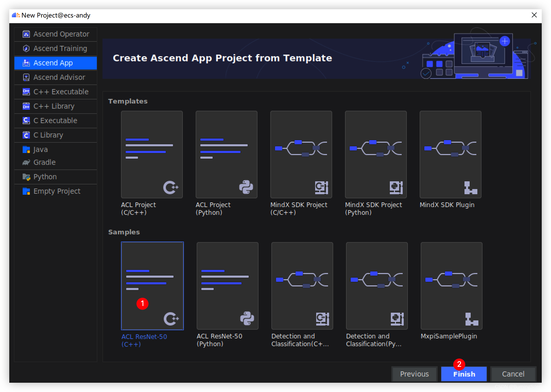Click the Gradle elephant icon
The image size is (551, 392).
26,162
